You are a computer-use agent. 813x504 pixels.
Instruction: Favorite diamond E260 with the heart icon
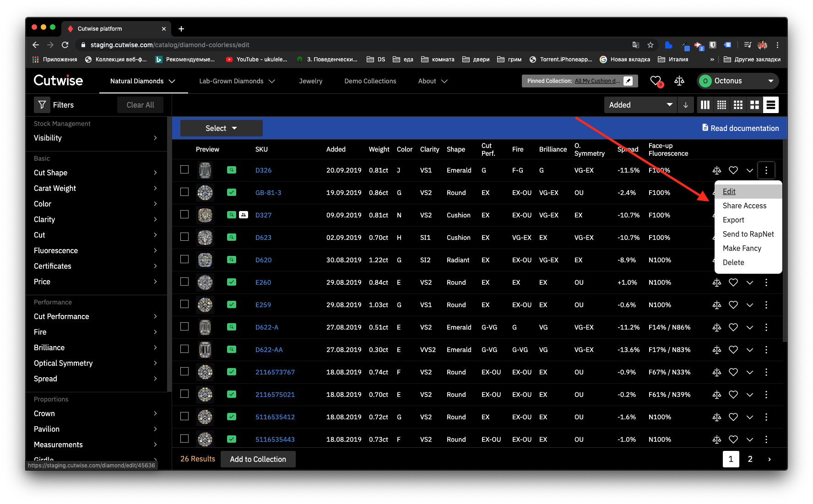click(733, 282)
